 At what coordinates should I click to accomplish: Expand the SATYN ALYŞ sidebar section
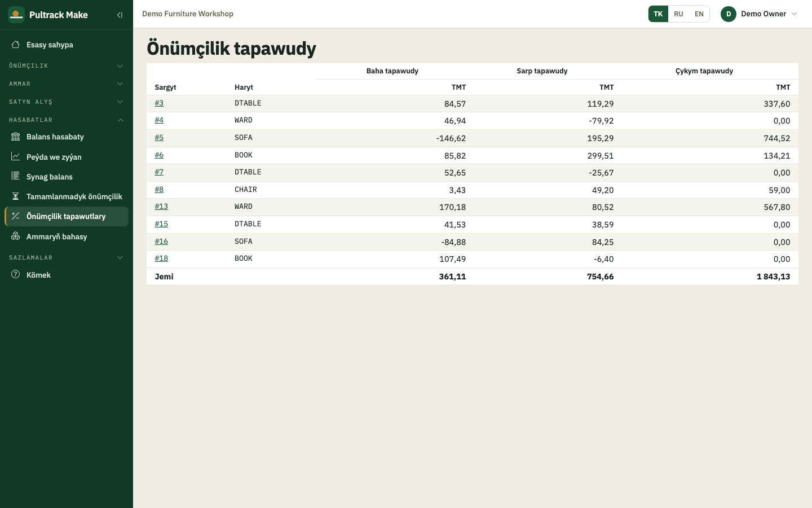tap(67, 102)
